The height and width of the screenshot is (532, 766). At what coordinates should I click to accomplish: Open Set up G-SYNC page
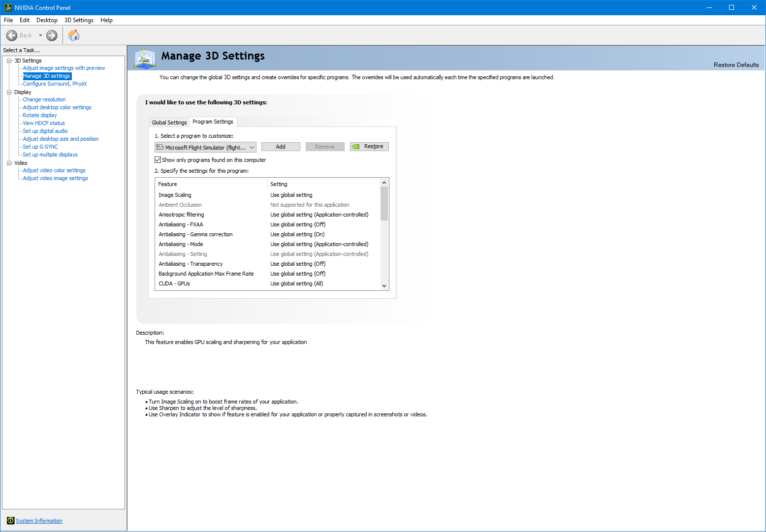[40, 147]
